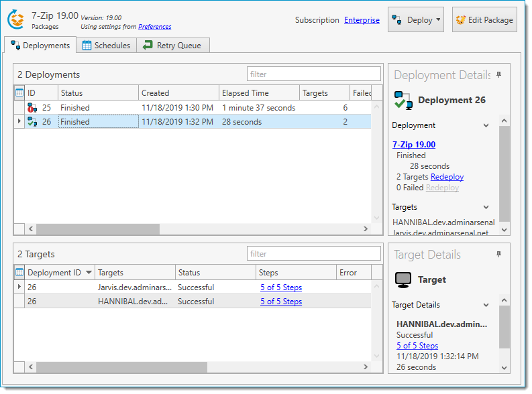Click the Redeploy link next to 2 Targets

tap(447, 177)
